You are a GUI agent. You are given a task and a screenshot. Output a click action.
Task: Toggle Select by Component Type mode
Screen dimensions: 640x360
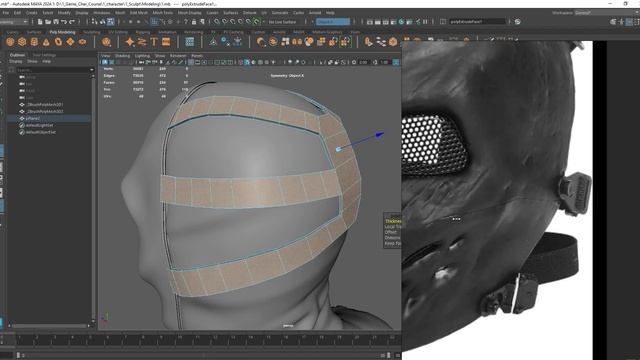click(110, 22)
